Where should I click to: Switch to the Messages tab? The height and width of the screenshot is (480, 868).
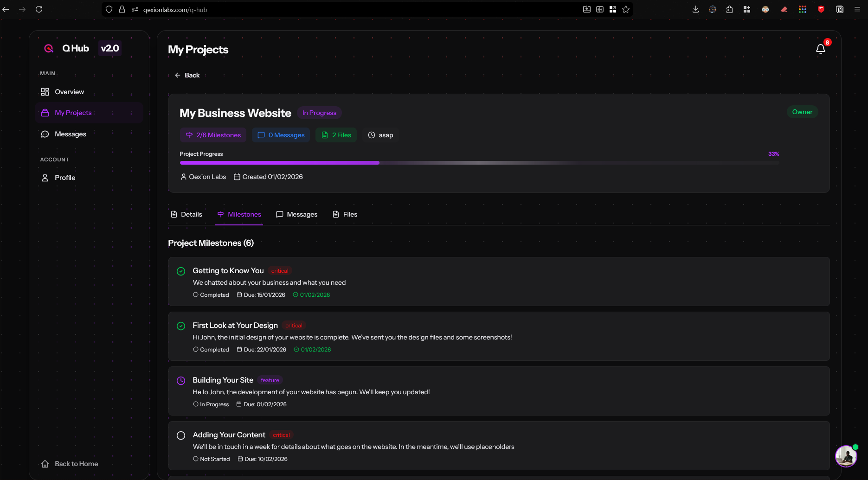296,214
